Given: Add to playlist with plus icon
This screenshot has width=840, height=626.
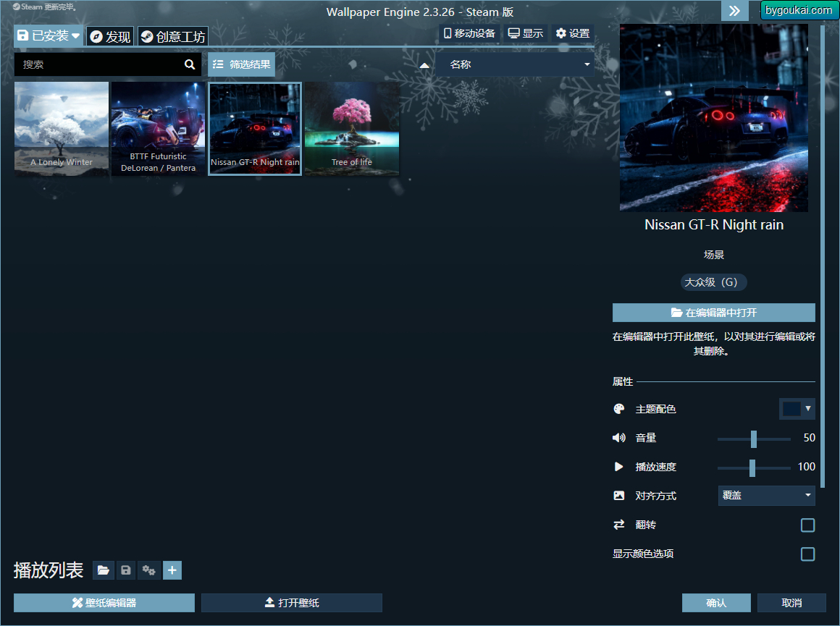Looking at the screenshot, I should (172, 570).
